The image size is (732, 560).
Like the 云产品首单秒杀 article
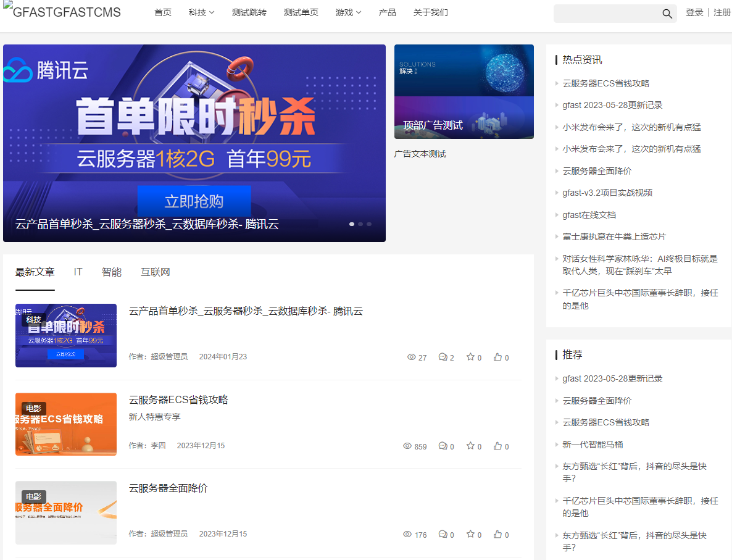[x=497, y=357]
